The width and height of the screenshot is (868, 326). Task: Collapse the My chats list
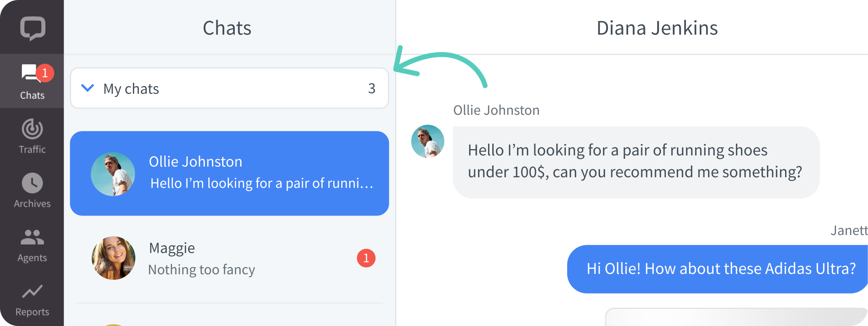click(x=88, y=88)
